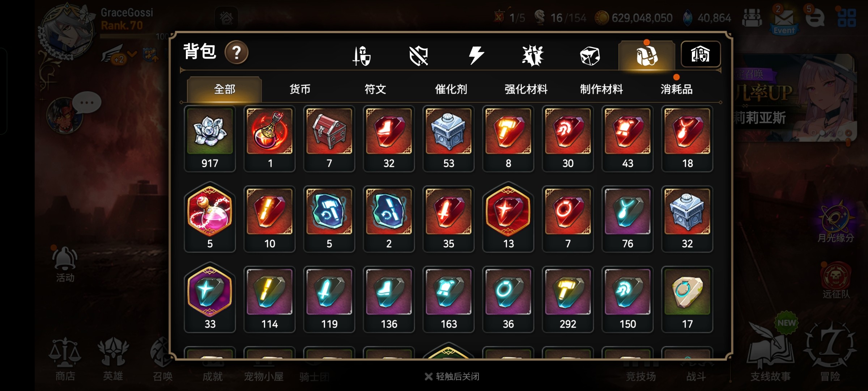Click the backpack help question mark
The image size is (868, 391).
coord(237,53)
